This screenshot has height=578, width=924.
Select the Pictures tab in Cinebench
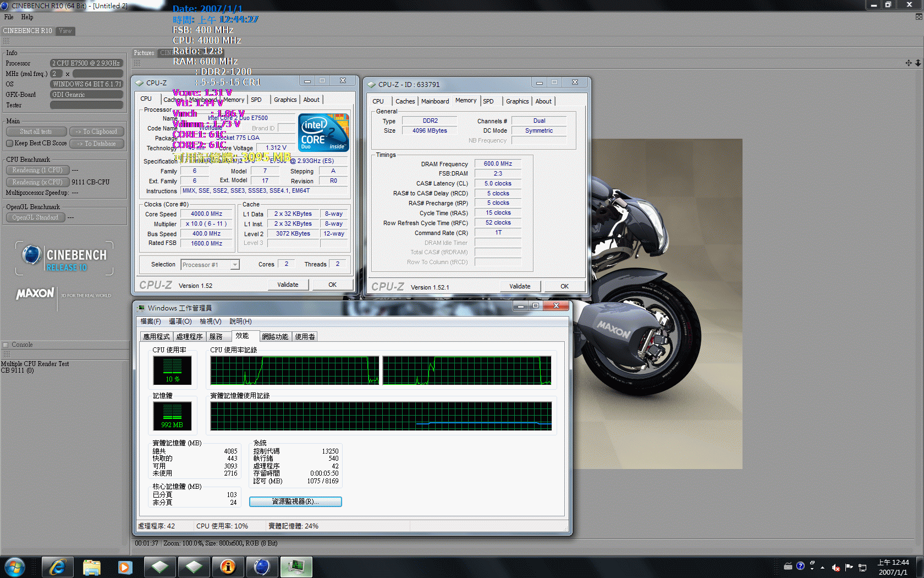coord(144,53)
